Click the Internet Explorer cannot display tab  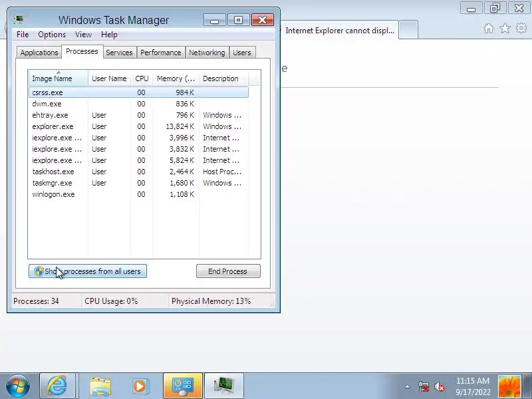pos(339,30)
